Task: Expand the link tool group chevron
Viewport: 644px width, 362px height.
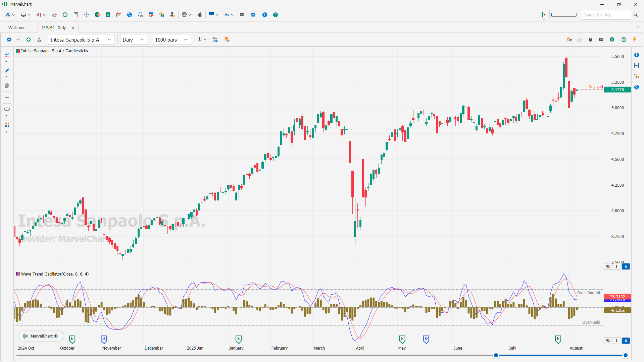Action: [6, 116]
